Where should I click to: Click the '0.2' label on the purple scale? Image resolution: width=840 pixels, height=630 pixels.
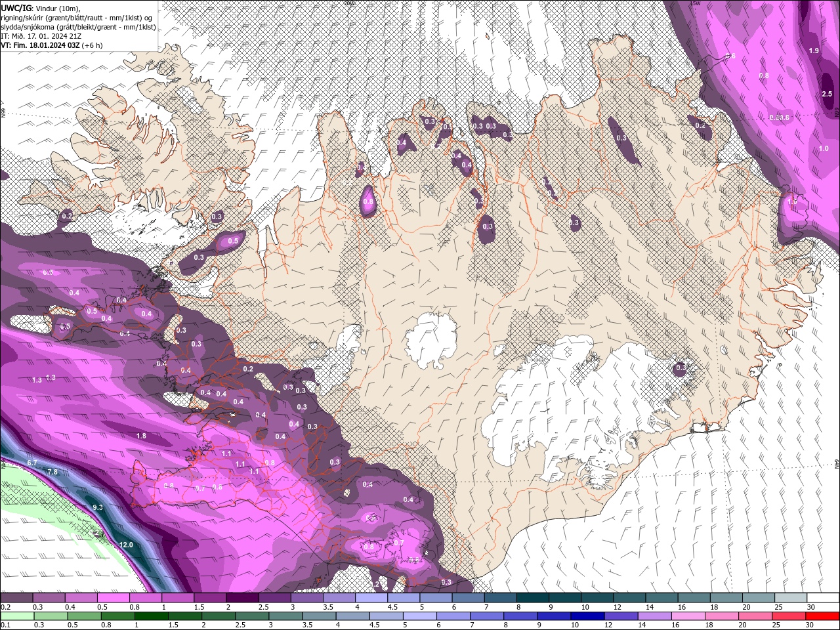(x=6, y=607)
